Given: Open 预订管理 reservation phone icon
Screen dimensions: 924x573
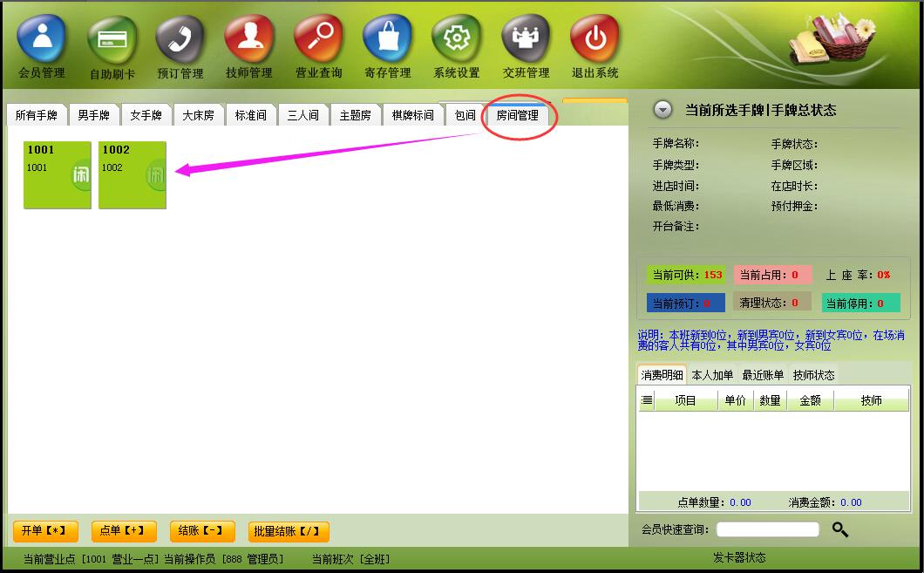Looking at the screenshot, I should tap(180, 39).
